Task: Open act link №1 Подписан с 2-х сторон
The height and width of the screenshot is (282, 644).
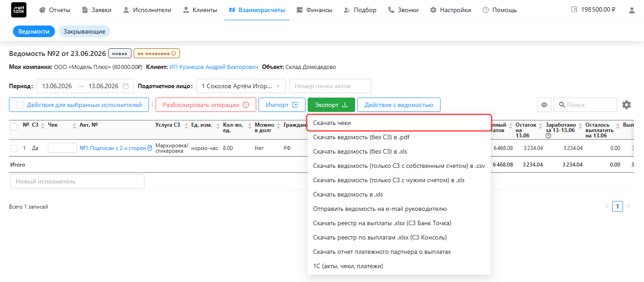Action: coord(113,148)
